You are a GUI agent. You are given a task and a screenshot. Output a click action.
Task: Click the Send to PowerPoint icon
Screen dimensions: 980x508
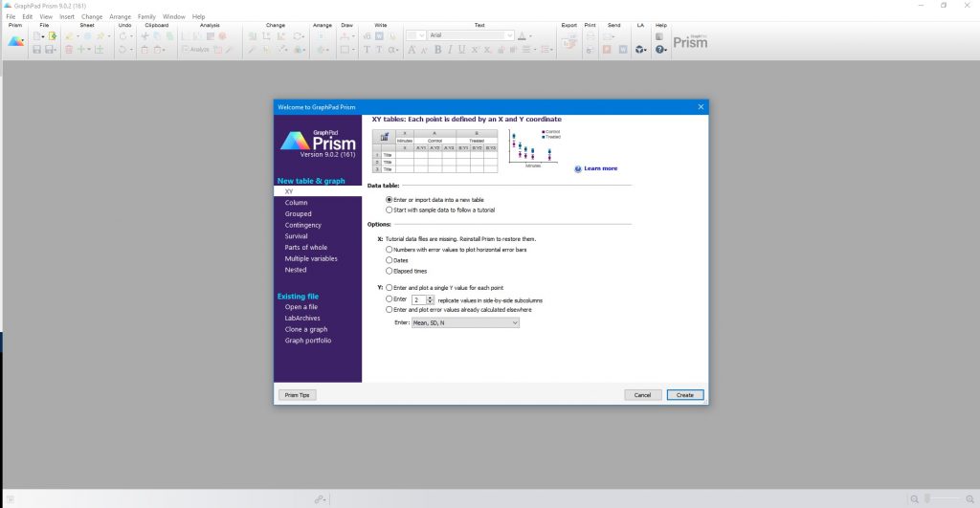[x=607, y=50]
